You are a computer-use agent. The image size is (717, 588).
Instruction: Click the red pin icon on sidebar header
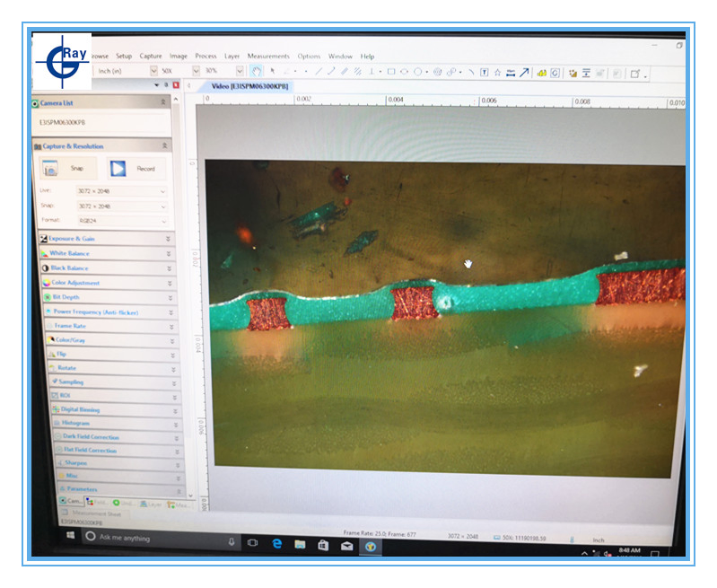[176, 85]
